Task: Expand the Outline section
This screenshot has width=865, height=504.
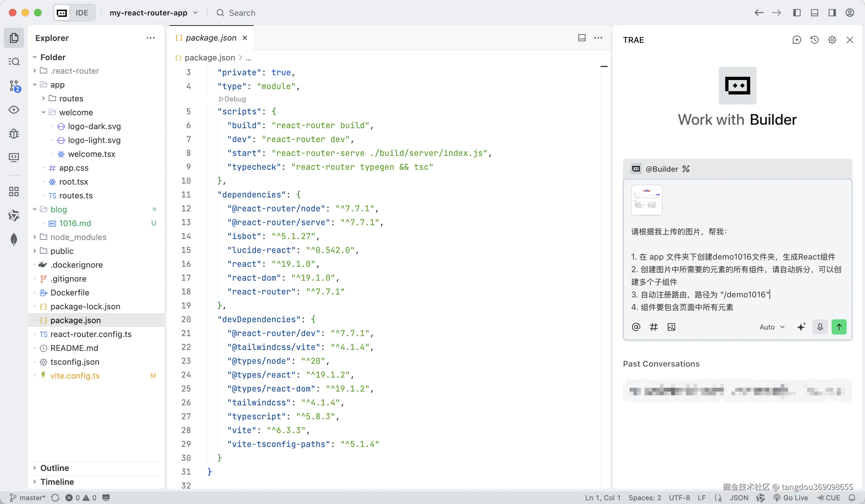Action: point(55,468)
